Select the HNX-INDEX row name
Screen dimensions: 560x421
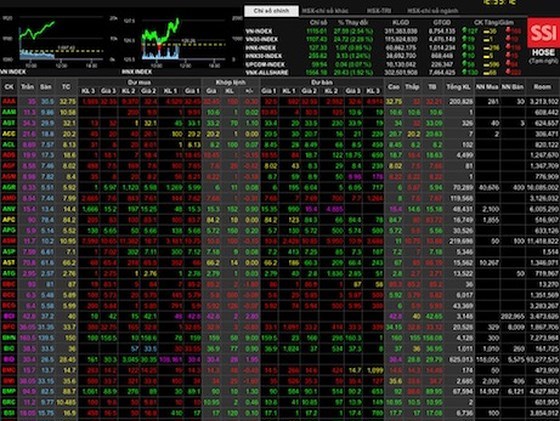[x=260, y=47]
